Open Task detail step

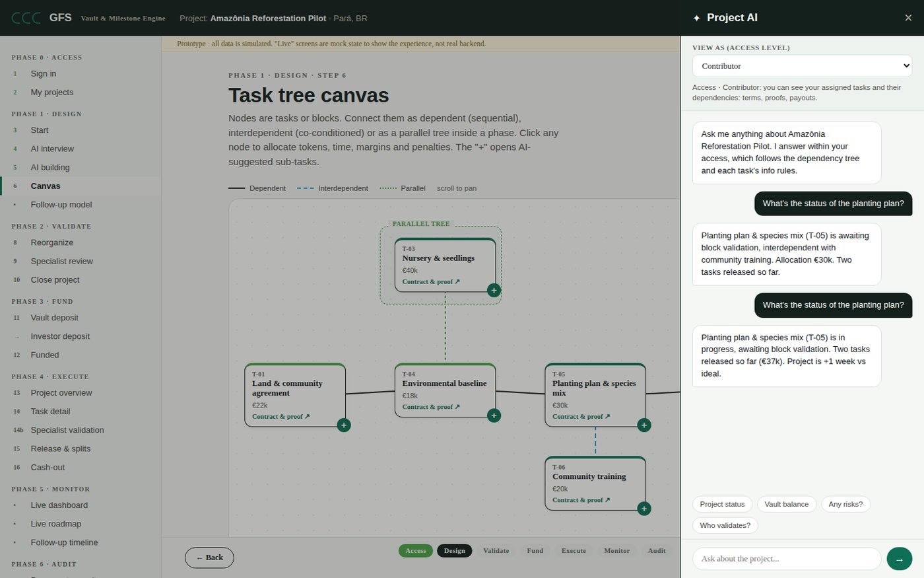coord(81,411)
